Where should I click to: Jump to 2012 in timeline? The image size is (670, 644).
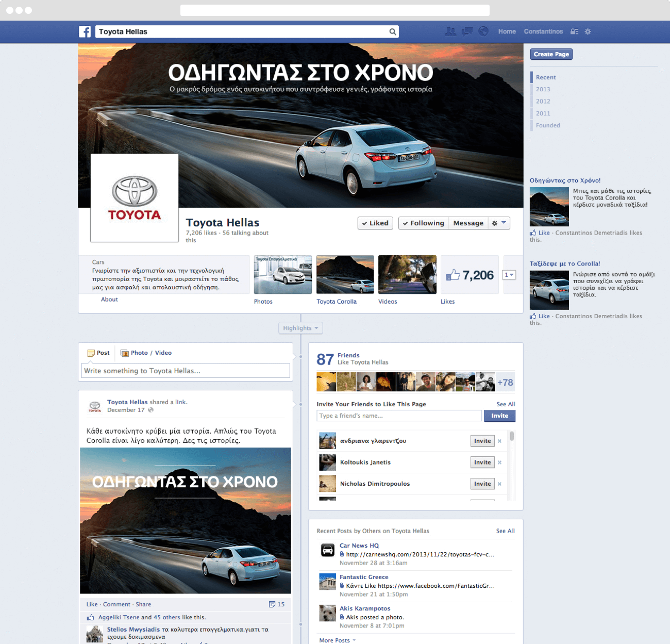[x=543, y=101]
